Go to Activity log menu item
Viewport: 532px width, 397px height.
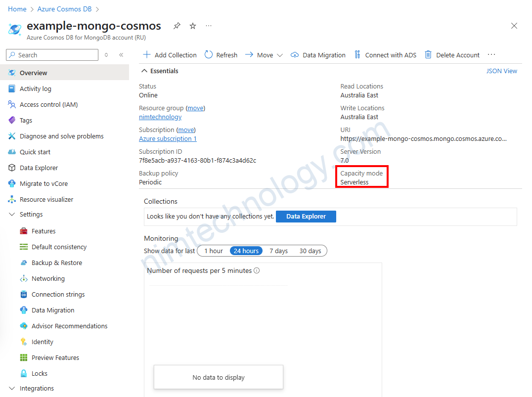(35, 88)
